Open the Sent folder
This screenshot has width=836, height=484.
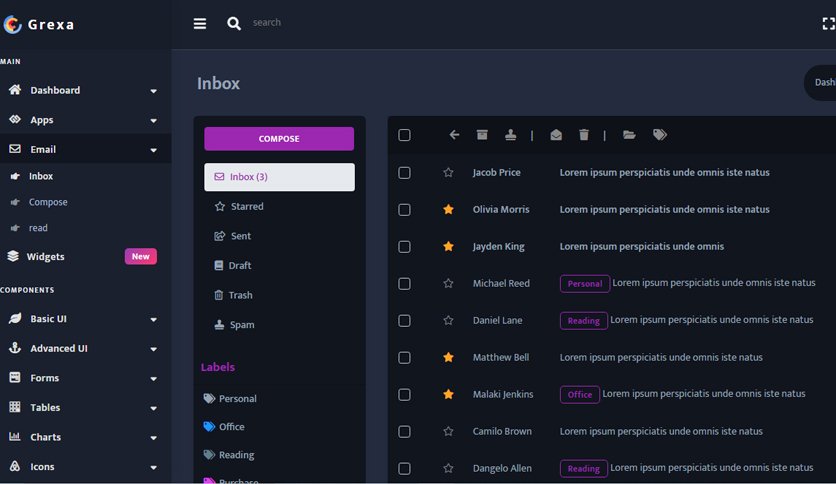[x=232, y=236]
